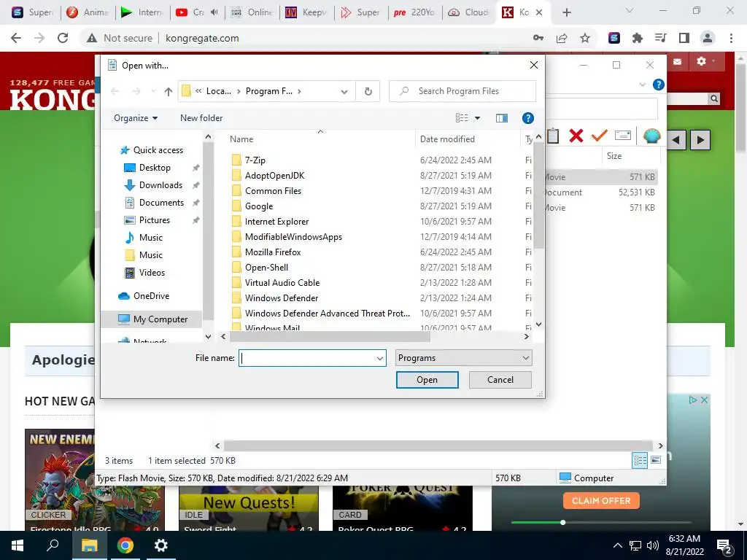Screen dimensions: 747x560
Task: Switch to the Keepv browser tab
Action: pyautogui.click(x=307, y=12)
